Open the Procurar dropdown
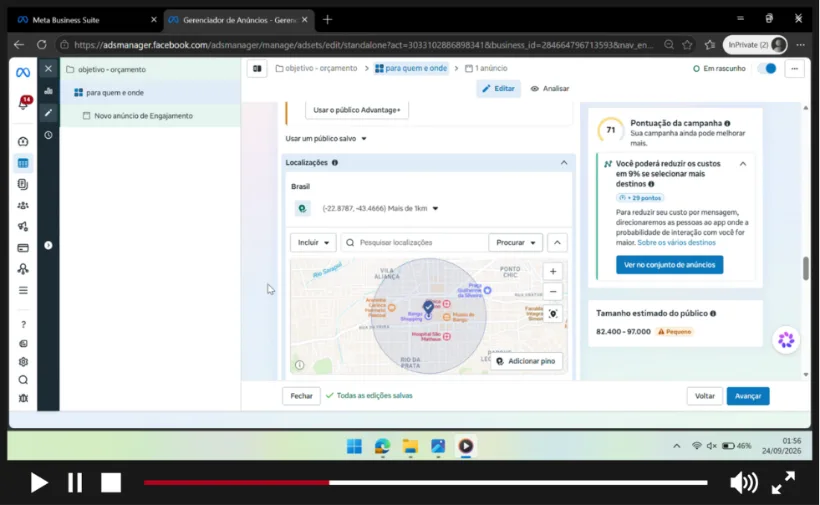The height and width of the screenshot is (505, 820). (x=515, y=243)
